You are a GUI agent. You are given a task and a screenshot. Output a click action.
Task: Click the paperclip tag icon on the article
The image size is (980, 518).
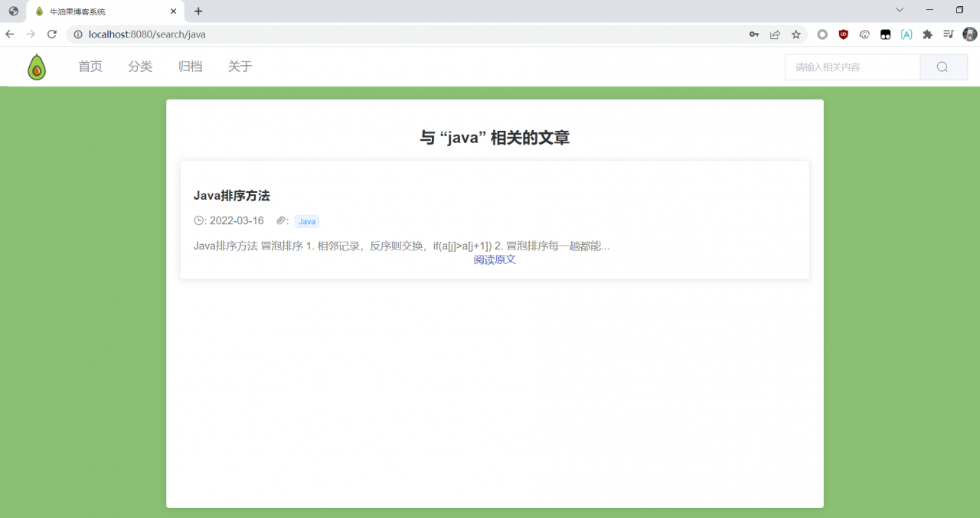pos(281,221)
